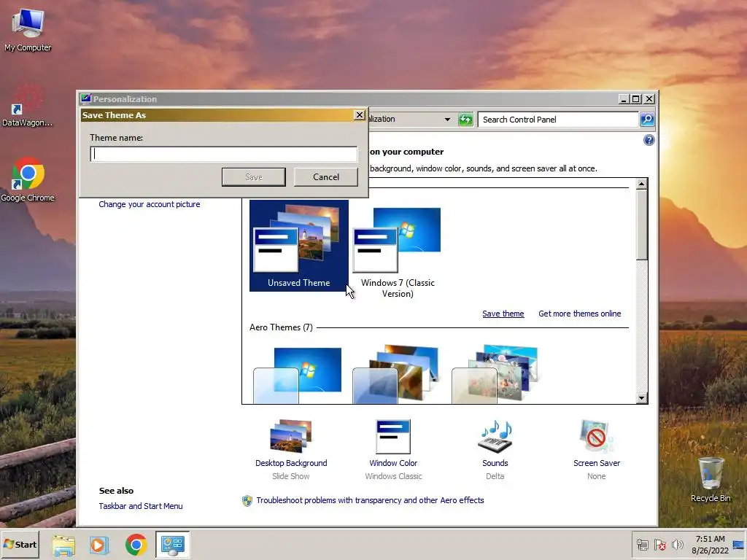Open the Recycle Bin
This screenshot has height=560, width=747.
click(711, 479)
